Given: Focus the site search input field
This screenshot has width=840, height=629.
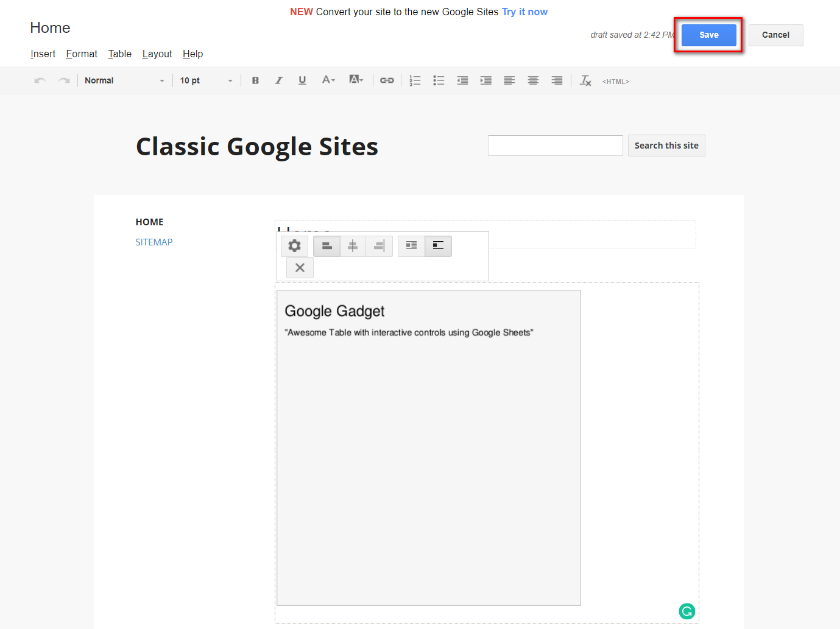Looking at the screenshot, I should click(556, 146).
